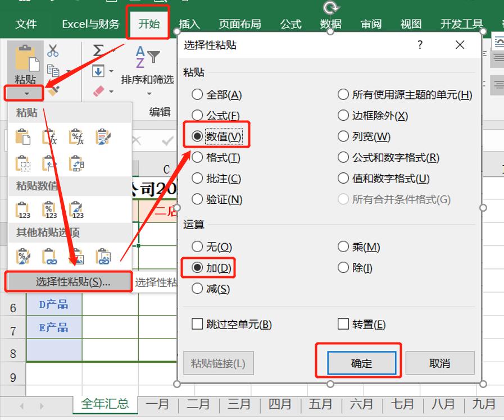Viewport: 504px width, 420px height.
Task: Choose the 乘 operation radio button
Action: point(344,245)
